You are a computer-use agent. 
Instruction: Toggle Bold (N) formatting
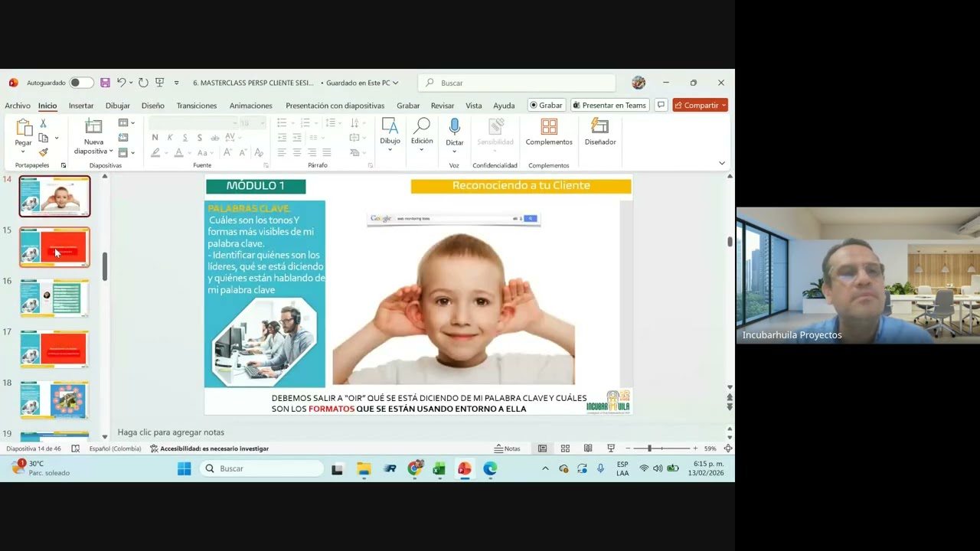pyautogui.click(x=155, y=138)
